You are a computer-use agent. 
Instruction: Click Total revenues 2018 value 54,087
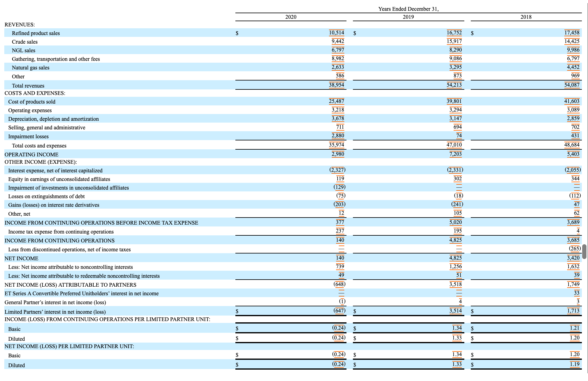[572, 85]
